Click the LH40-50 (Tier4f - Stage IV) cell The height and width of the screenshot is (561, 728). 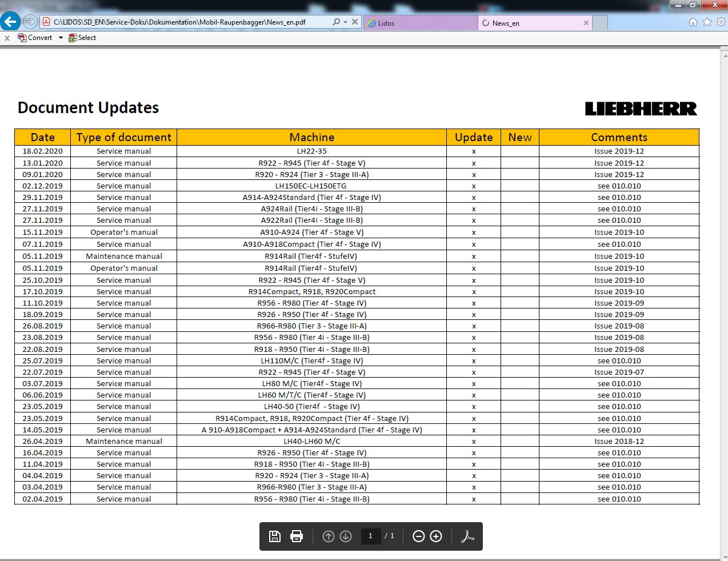pyautogui.click(x=312, y=406)
